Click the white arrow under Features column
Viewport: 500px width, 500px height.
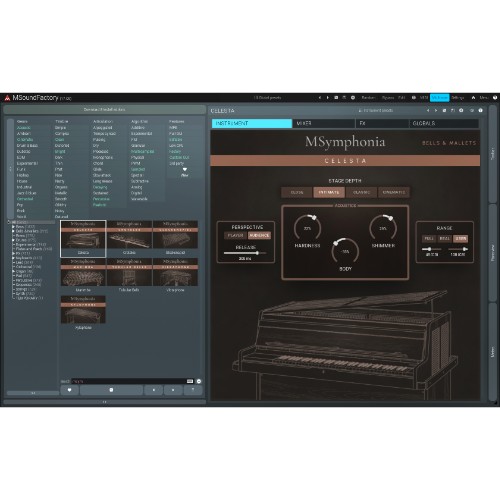[185, 169]
